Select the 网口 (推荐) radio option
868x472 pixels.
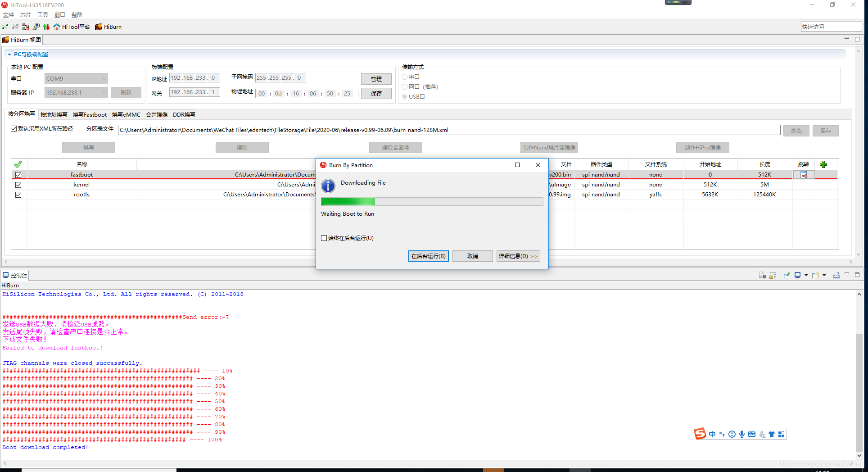[x=405, y=87]
